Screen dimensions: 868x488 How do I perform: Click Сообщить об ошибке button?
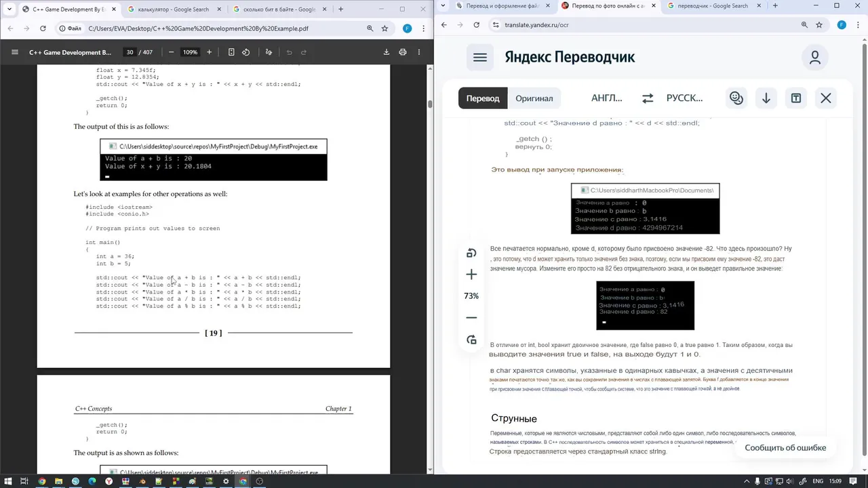[785, 447]
